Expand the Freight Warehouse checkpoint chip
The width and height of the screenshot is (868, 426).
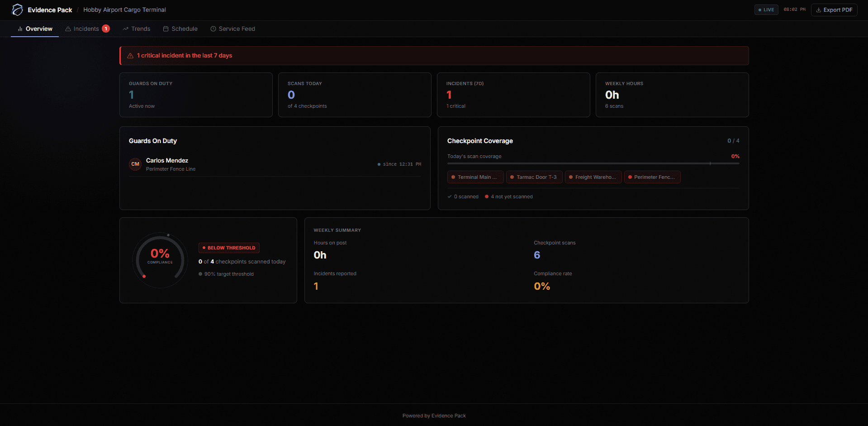[593, 177]
